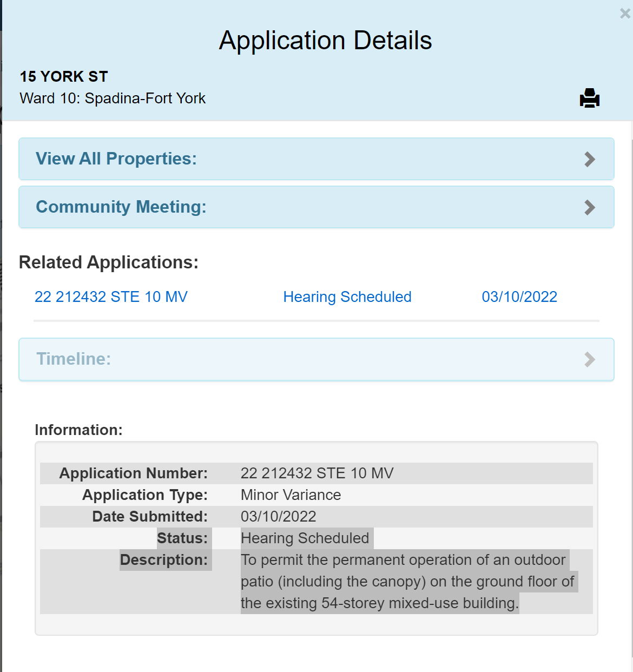Click the Community Meeting chevron arrow
Viewport: 633px width, 672px height.
coord(590,207)
